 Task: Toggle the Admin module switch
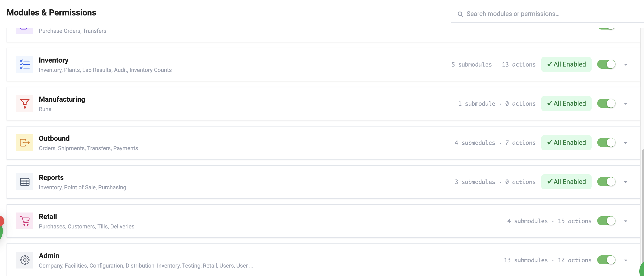[x=606, y=260]
